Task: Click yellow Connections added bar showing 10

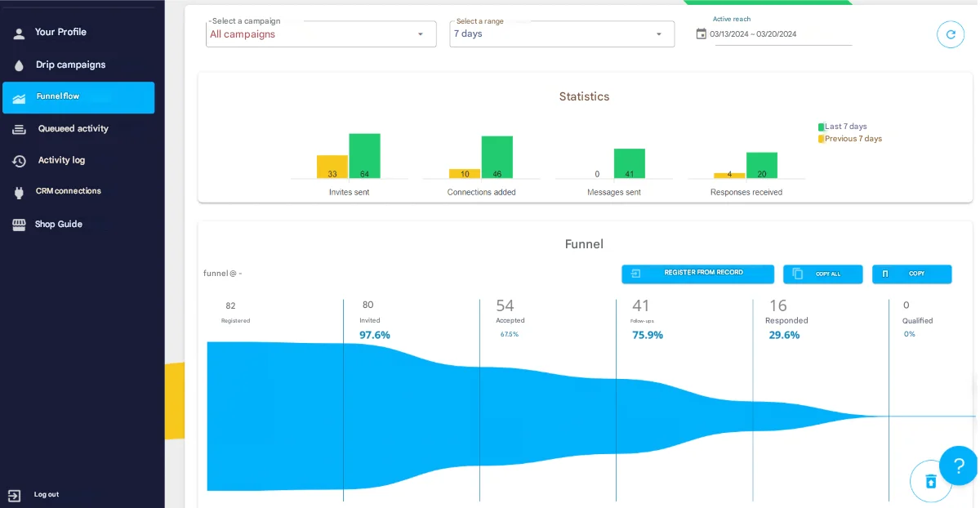Action: click(x=465, y=174)
